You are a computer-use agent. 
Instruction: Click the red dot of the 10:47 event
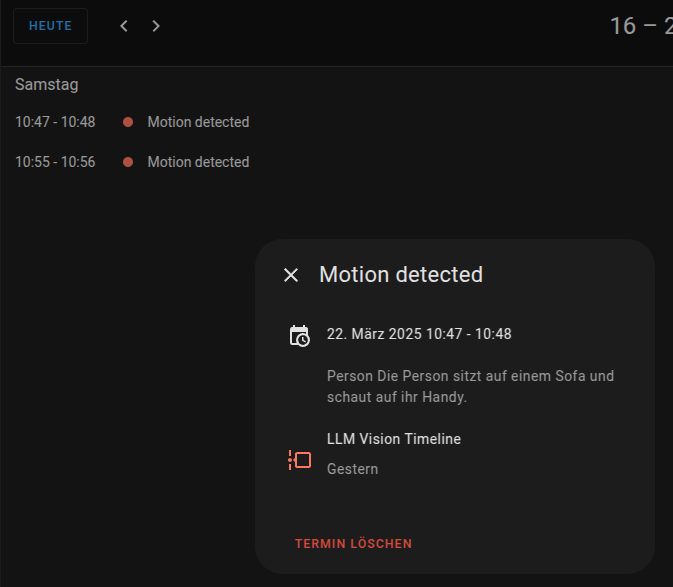128,122
